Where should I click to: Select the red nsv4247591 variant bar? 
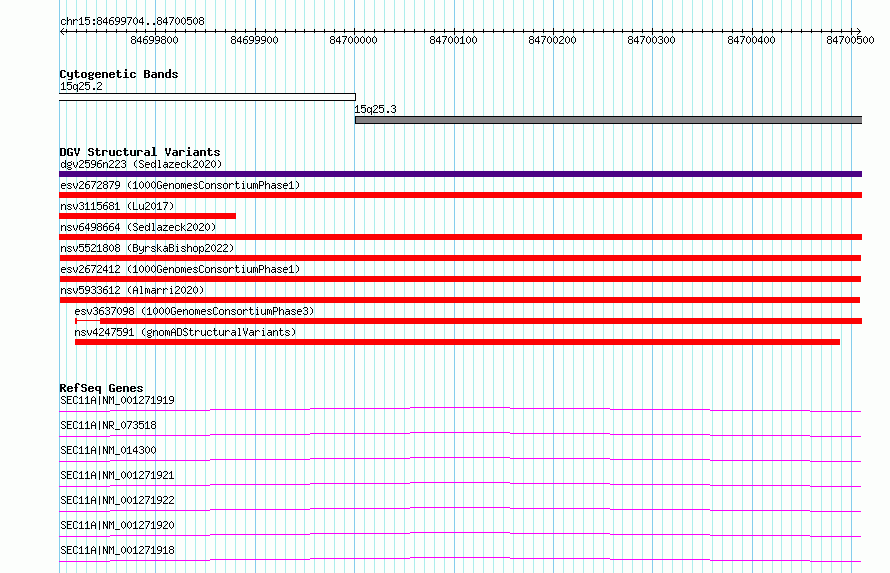click(x=457, y=342)
